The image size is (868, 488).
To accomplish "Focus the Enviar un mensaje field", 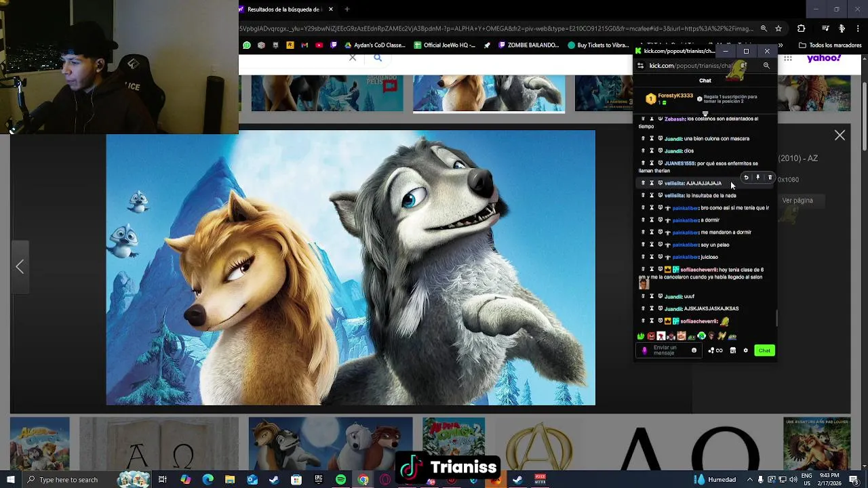I will point(668,350).
